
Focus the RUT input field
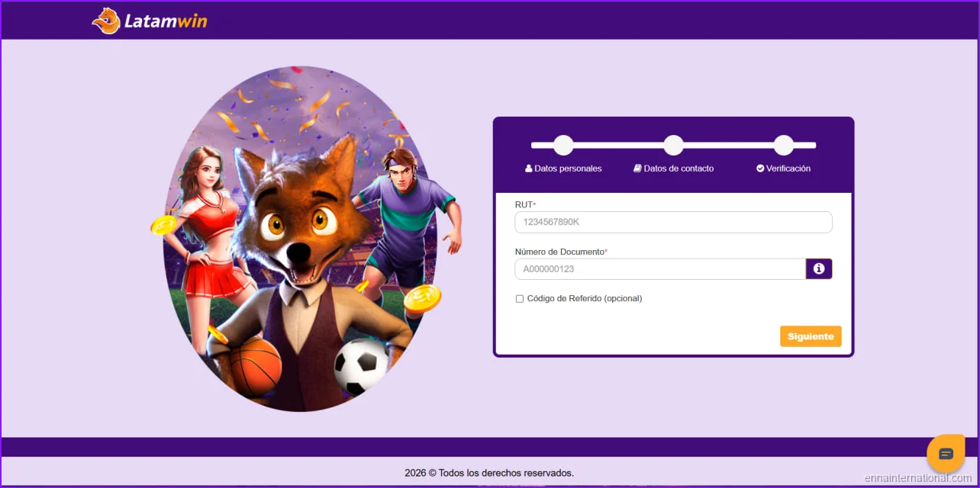pos(673,222)
